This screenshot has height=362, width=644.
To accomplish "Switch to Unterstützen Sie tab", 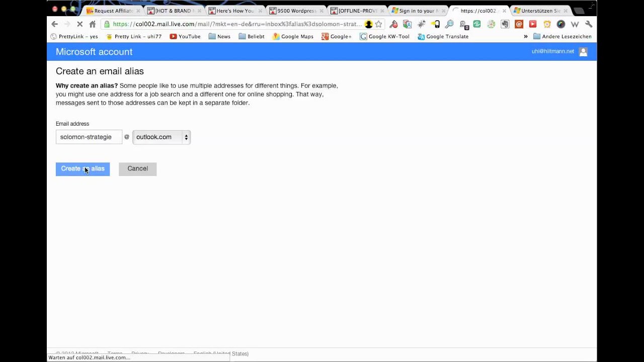I will 540,11.
